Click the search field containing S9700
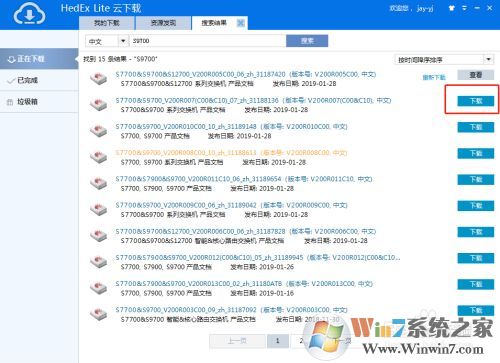 (207, 41)
